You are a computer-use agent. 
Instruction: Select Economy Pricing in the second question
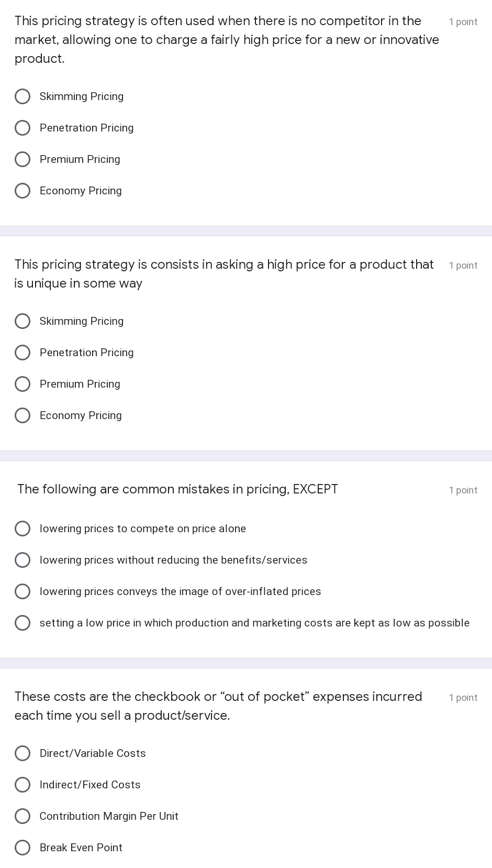[x=23, y=415]
